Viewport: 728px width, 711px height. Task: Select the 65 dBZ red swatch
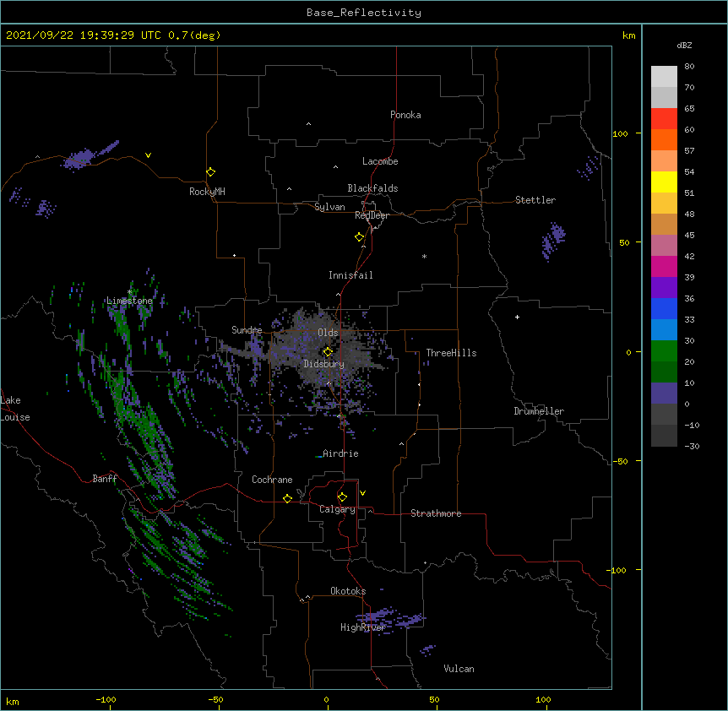click(664, 118)
